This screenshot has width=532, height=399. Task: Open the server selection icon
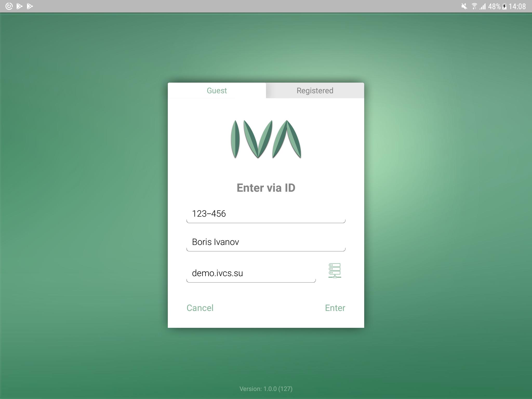coord(335,271)
